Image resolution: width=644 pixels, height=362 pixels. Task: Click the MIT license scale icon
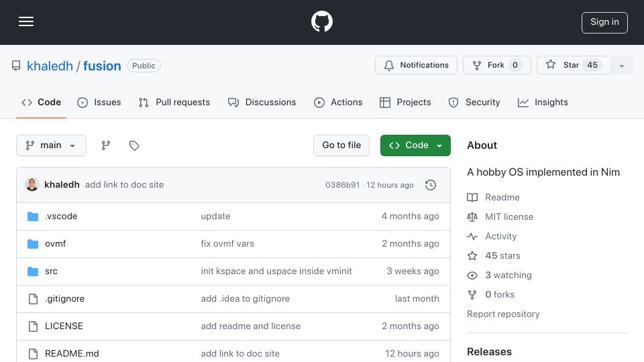pos(472,217)
